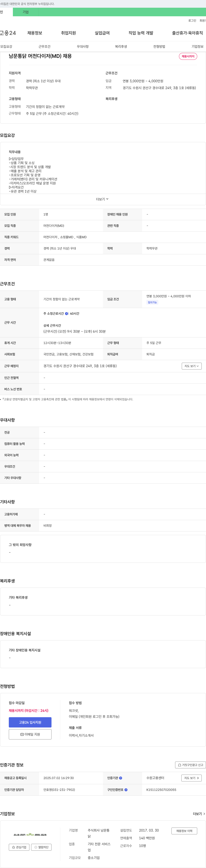Viewport: 206px width, 868px height.
Task: Open the 취업지원 menu
Action: 68,33
